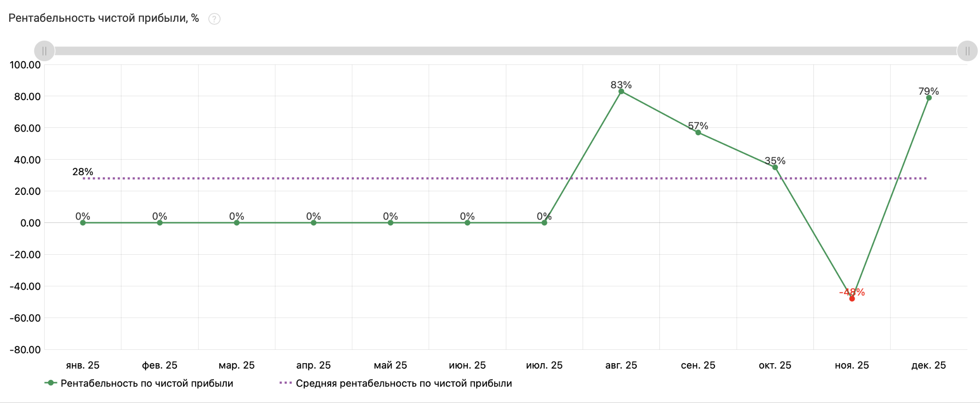Click the left range slider handle
Screen dimensions: 980x403
tap(44, 51)
